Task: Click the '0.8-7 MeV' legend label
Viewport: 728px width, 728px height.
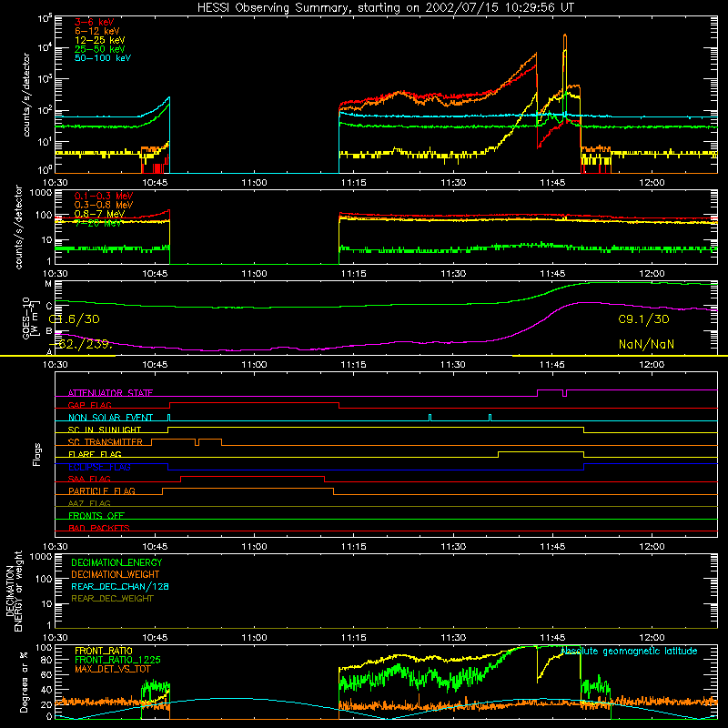Action: point(100,214)
